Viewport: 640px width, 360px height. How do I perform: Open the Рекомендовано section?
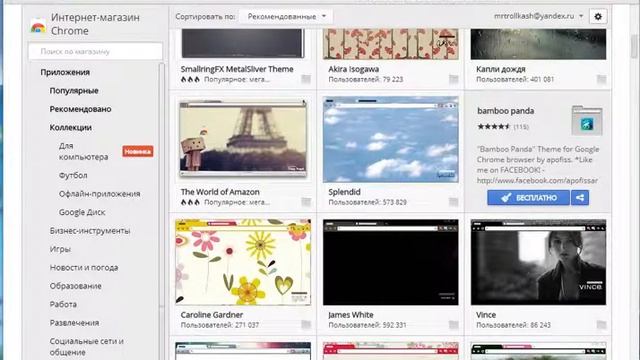(x=80, y=109)
